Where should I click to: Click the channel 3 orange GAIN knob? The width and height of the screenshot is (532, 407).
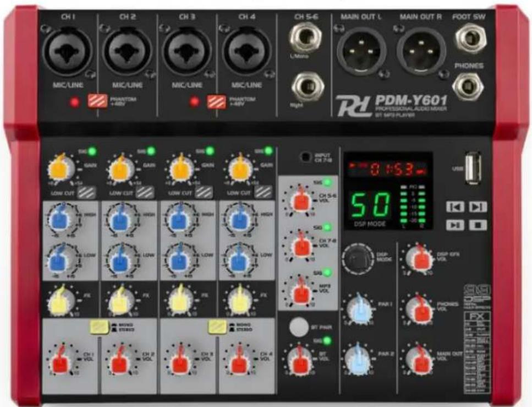point(182,168)
